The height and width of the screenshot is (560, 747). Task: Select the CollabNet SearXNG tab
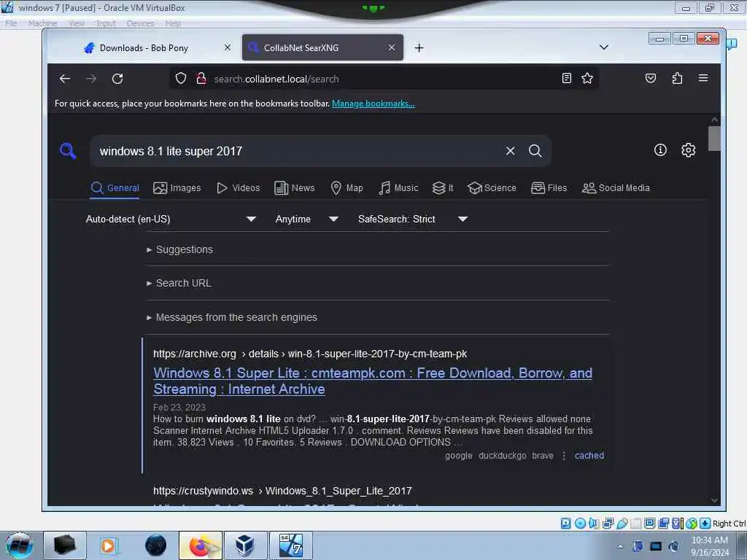(x=322, y=47)
